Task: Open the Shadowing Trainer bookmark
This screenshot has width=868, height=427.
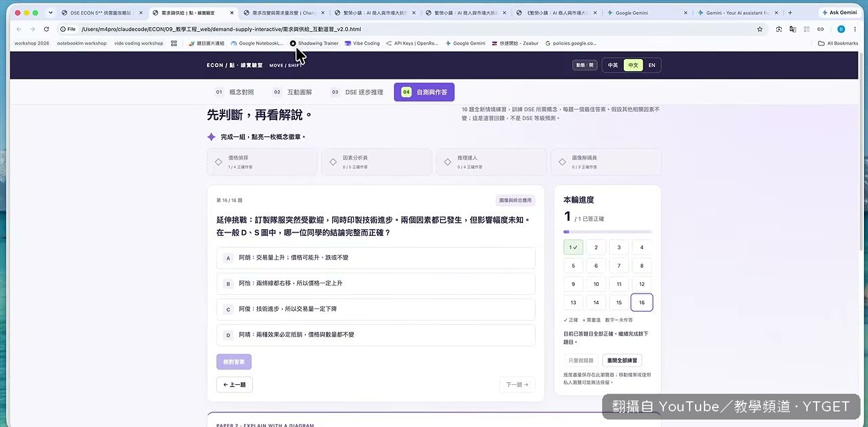Action: 314,43
